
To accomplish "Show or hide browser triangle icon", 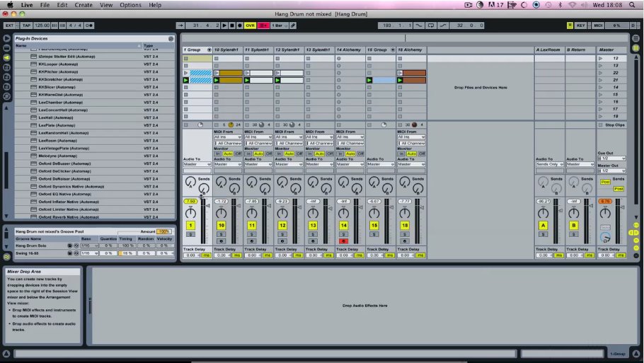I will pos(7,38).
